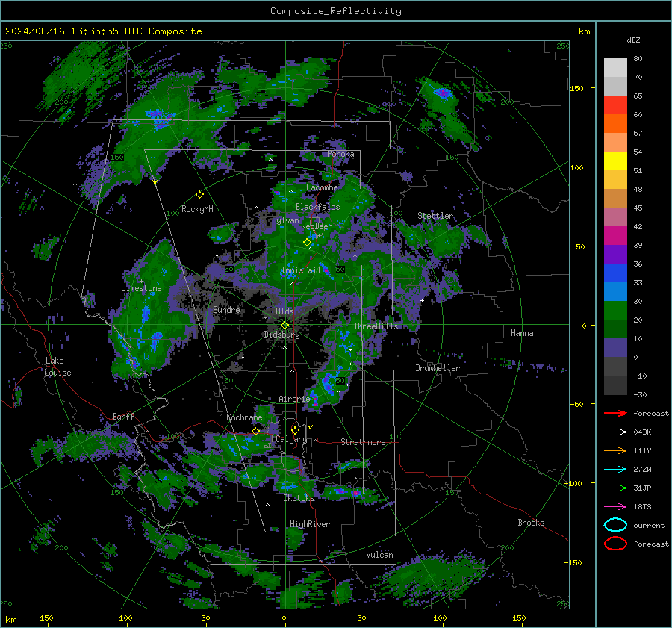Click the 27ZW legend text
Viewport: 672px width, 628px height.
click(x=642, y=470)
